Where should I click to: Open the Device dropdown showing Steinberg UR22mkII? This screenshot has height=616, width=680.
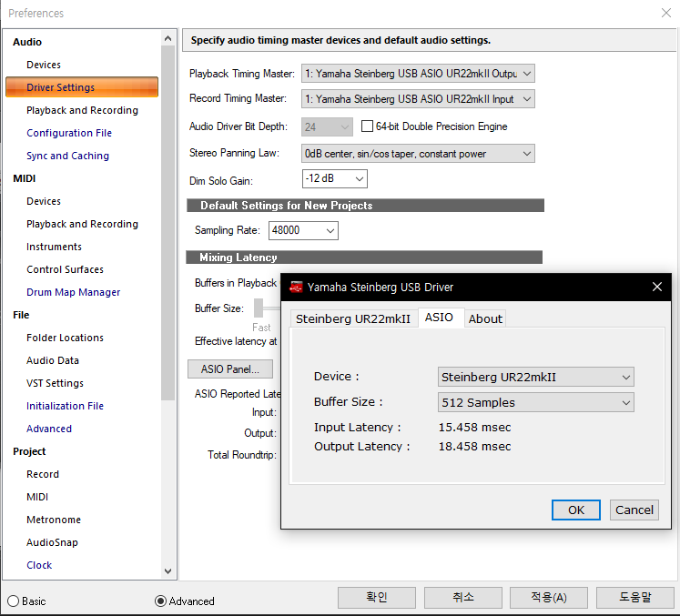(535, 377)
